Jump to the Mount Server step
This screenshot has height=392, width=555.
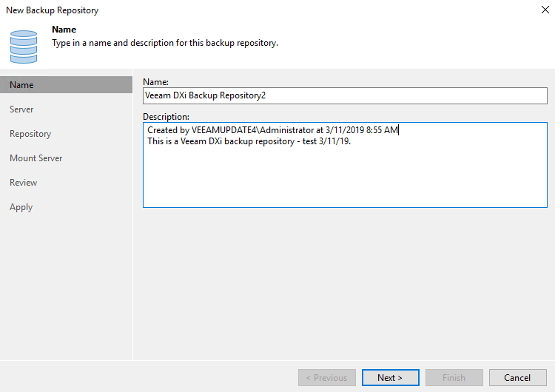click(x=36, y=158)
